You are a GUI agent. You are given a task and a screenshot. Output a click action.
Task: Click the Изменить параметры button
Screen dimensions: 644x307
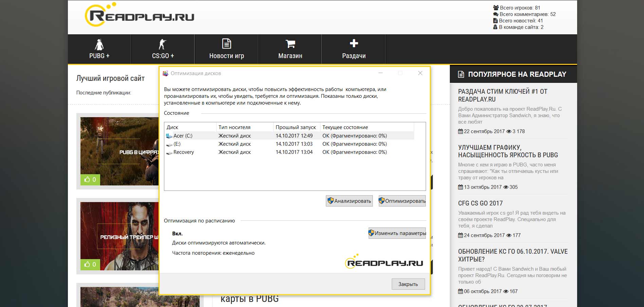tap(397, 233)
